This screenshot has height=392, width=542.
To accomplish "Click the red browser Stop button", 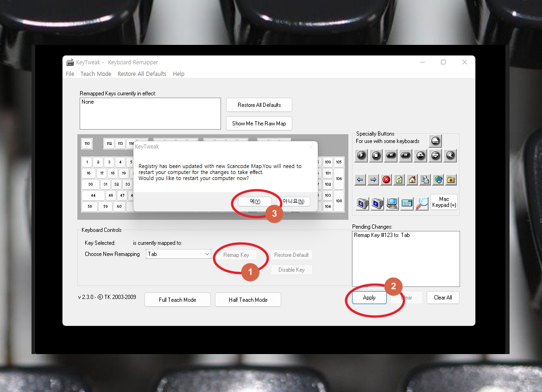I will tap(386, 180).
